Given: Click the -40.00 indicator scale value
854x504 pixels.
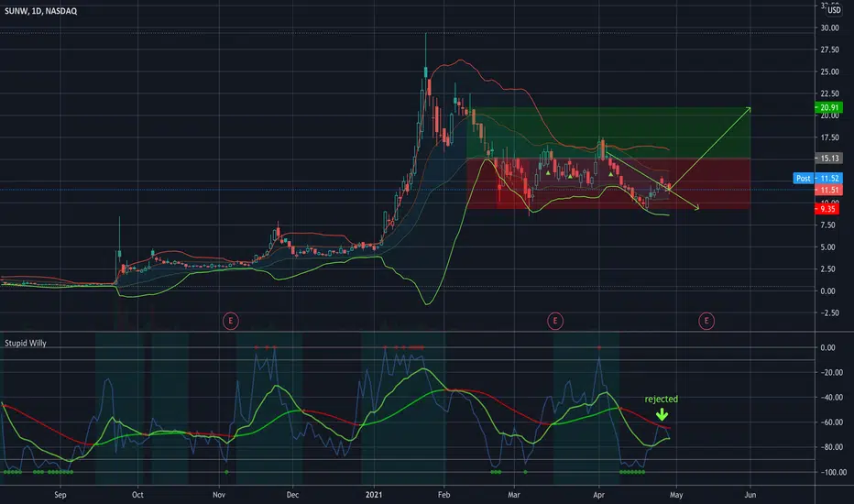Looking at the screenshot, I should 832,397.
